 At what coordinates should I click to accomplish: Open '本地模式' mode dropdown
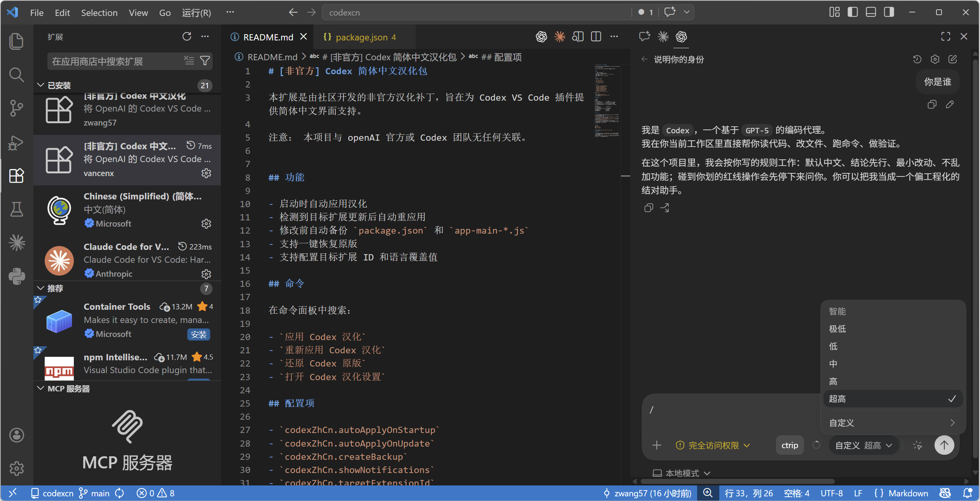(682, 473)
